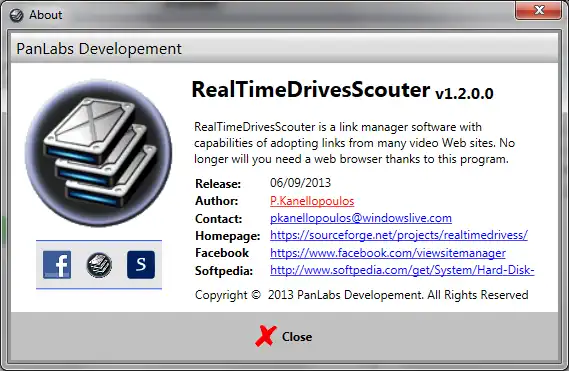Click the Homepage: label
The height and width of the screenshot is (371, 569).
228,236
